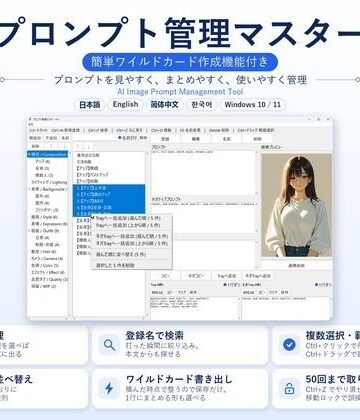Select the アップ subcategory in the tree

pyautogui.click(x=42, y=161)
